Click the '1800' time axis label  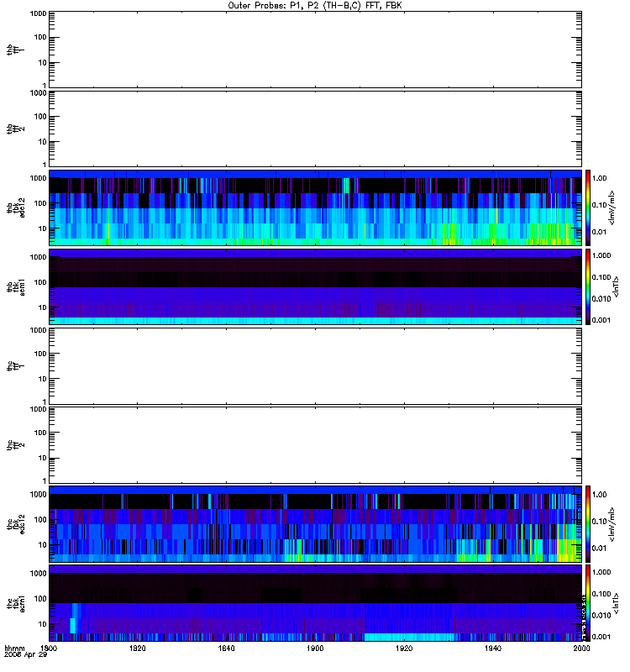[x=49, y=648]
